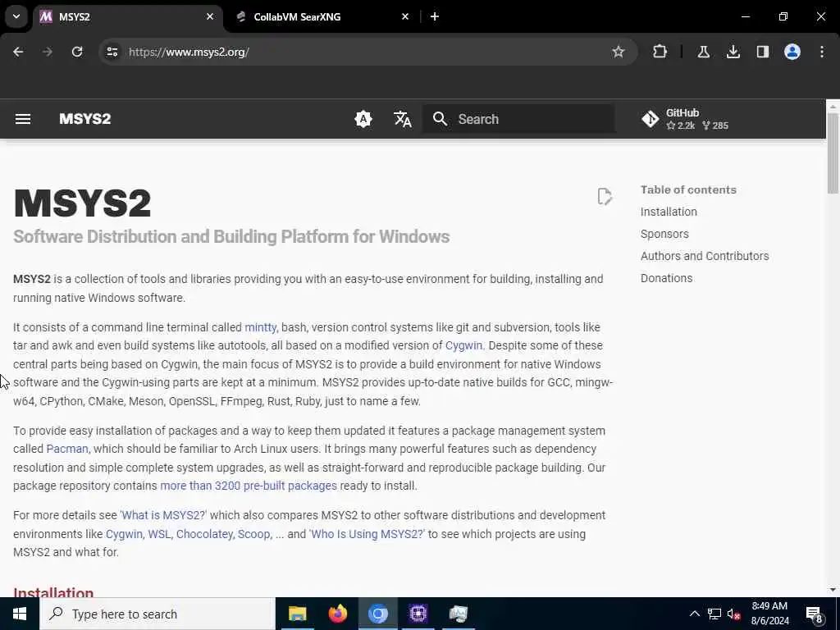The height and width of the screenshot is (630, 840).
Task: Open the computer monitor app in taskbar
Action: pyautogui.click(x=458, y=614)
